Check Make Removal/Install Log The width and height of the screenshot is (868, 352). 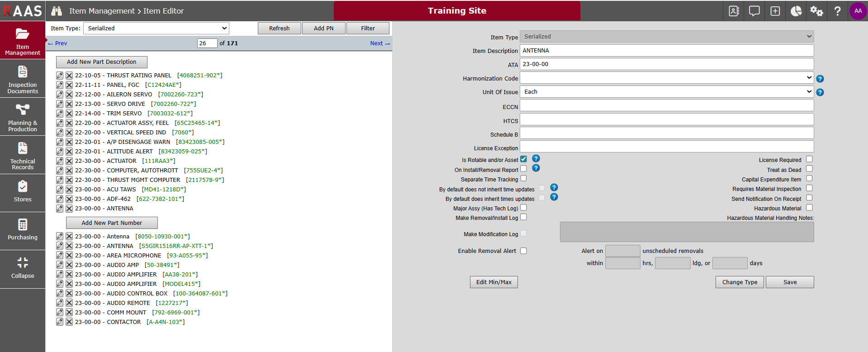point(524,217)
